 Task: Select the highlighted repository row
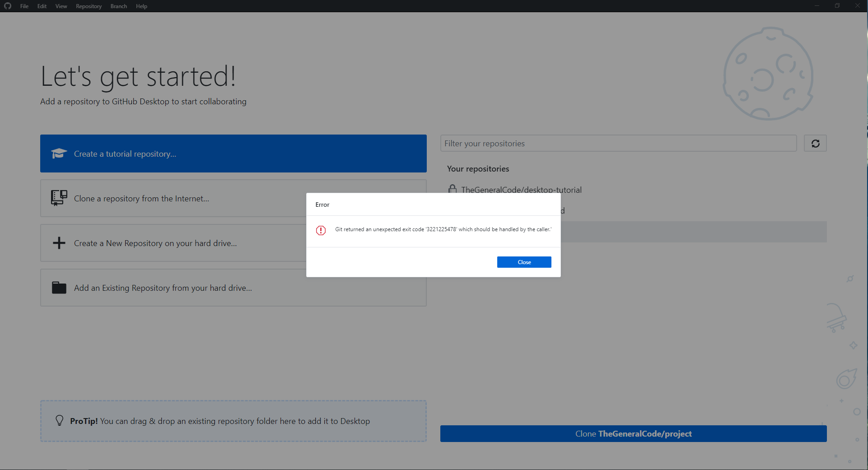click(694, 232)
